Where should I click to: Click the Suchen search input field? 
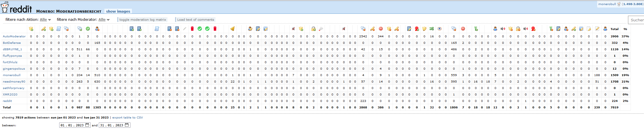pyautogui.click(x=636, y=20)
